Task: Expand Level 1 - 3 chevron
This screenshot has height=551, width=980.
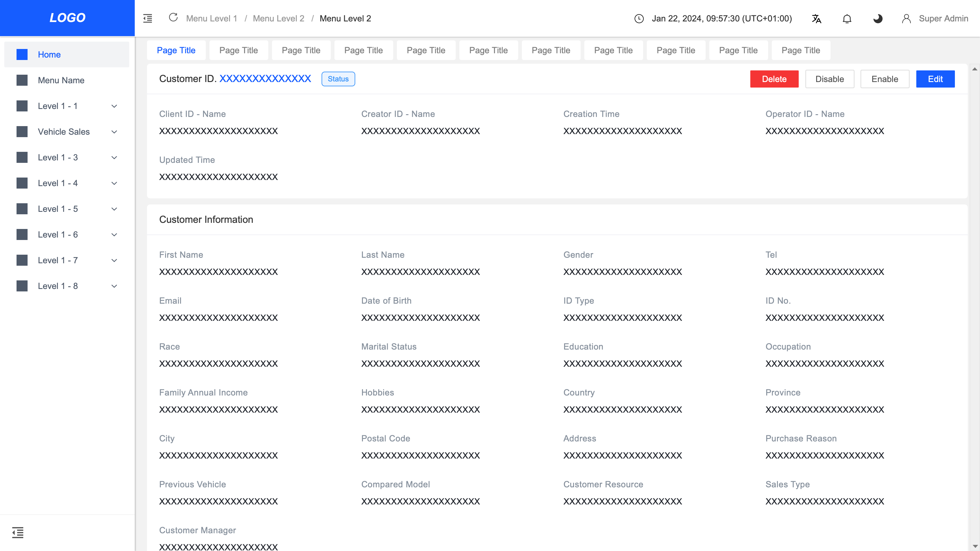Action: coord(114,157)
